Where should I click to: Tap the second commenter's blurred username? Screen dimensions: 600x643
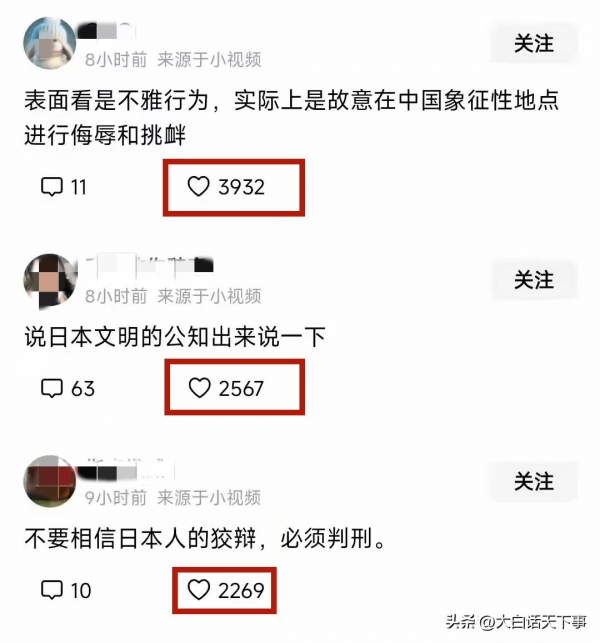150,265
